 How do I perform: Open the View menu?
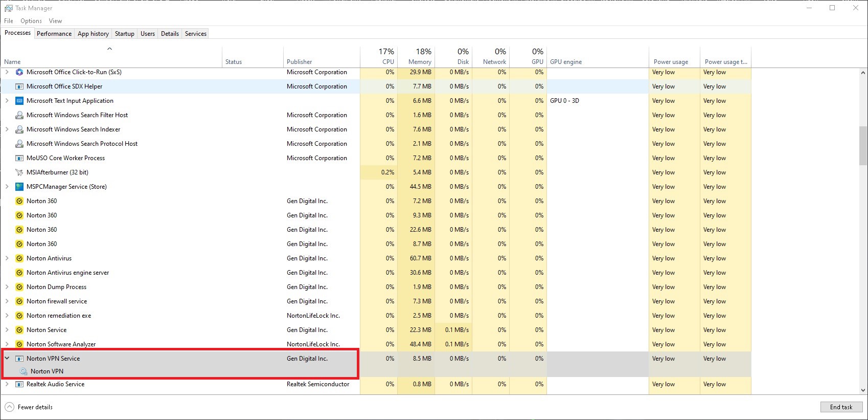coord(55,21)
